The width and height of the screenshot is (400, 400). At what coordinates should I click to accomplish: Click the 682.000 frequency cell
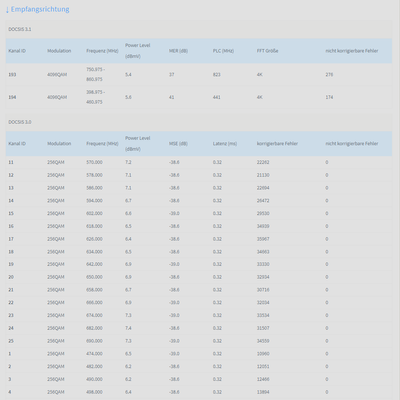coord(94,328)
